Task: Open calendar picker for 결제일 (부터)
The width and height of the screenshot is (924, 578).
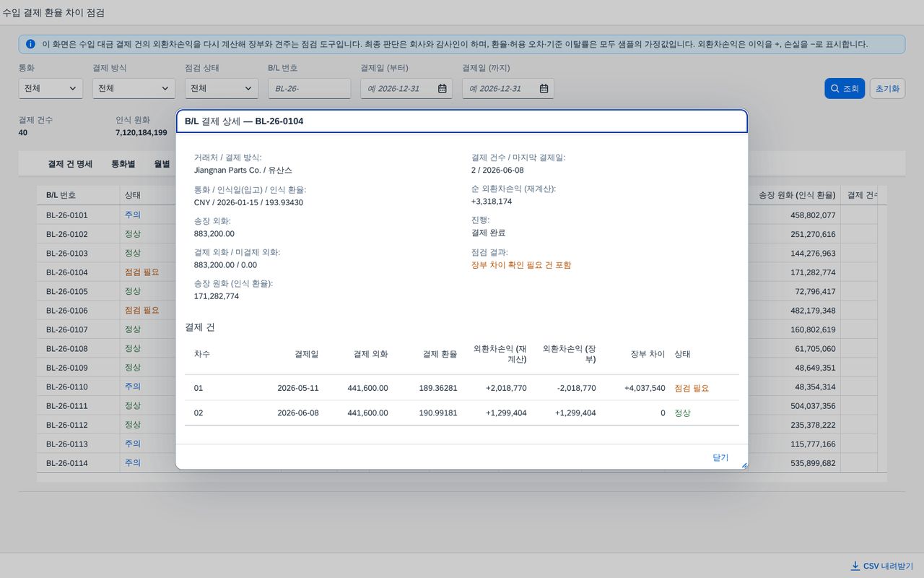Action: (443, 88)
